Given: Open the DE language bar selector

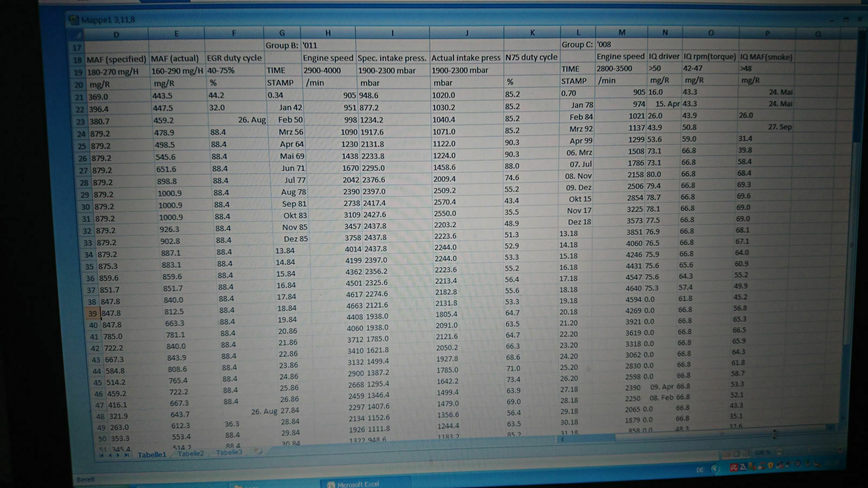Looking at the screenshot, I should coord(700,470).
